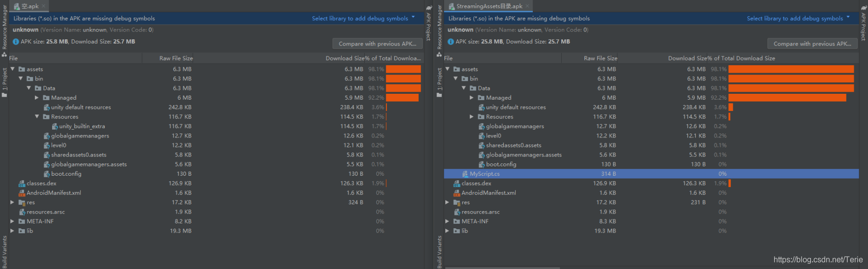Click classes.dex icon in right pane
This screenshot has height=269, width=868.
[457, 183]
